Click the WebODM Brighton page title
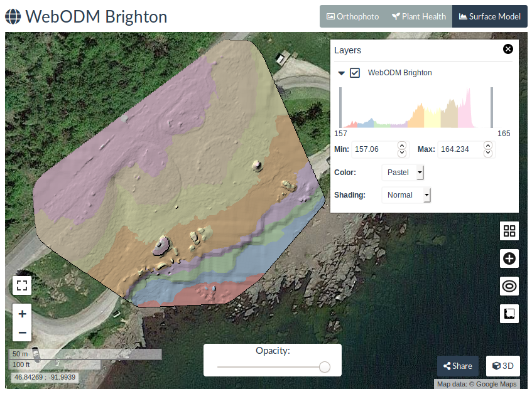 click(x=96, y=16)
